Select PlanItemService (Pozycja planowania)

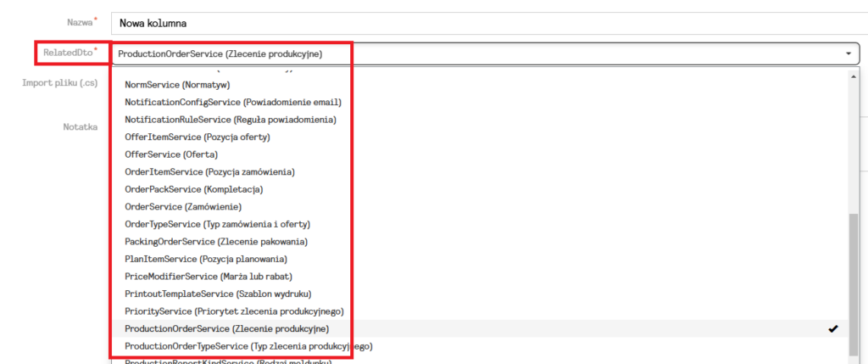tap(205, 259)
